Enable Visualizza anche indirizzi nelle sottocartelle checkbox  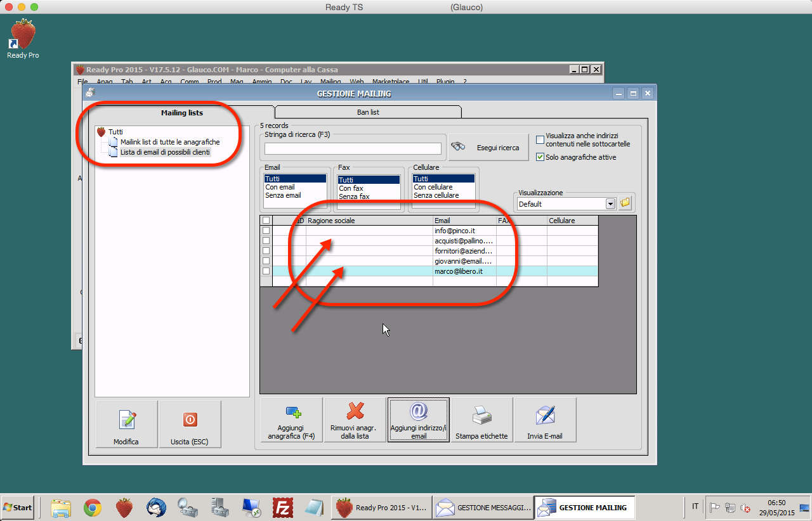[x=540, y=140]
